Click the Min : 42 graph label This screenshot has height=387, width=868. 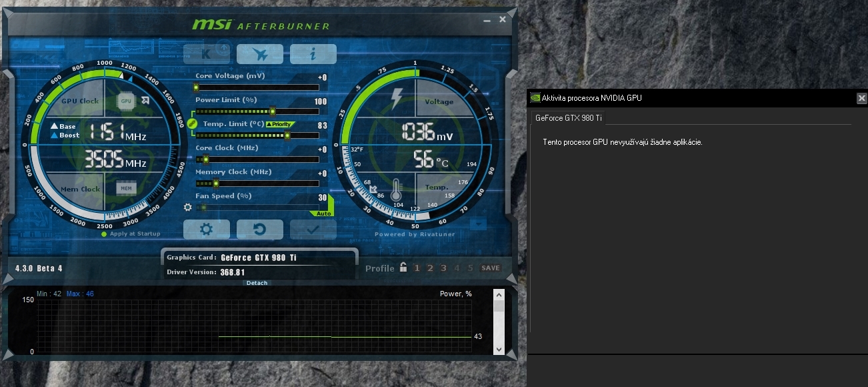pyautogui.click(x=49, y=294)
